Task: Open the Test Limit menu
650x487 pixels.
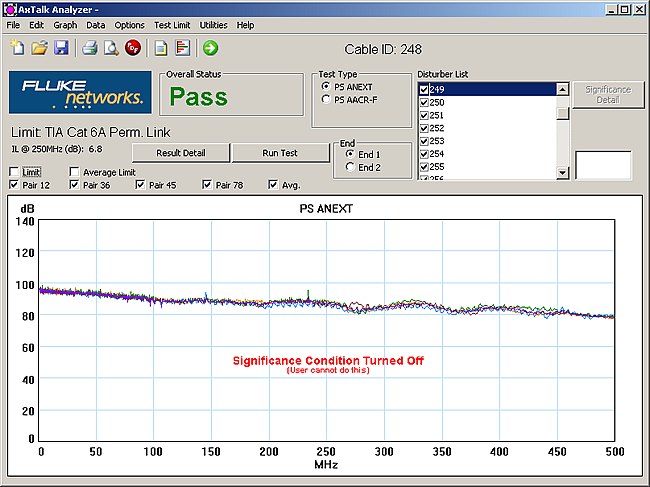Action: [x=171, y=24]
